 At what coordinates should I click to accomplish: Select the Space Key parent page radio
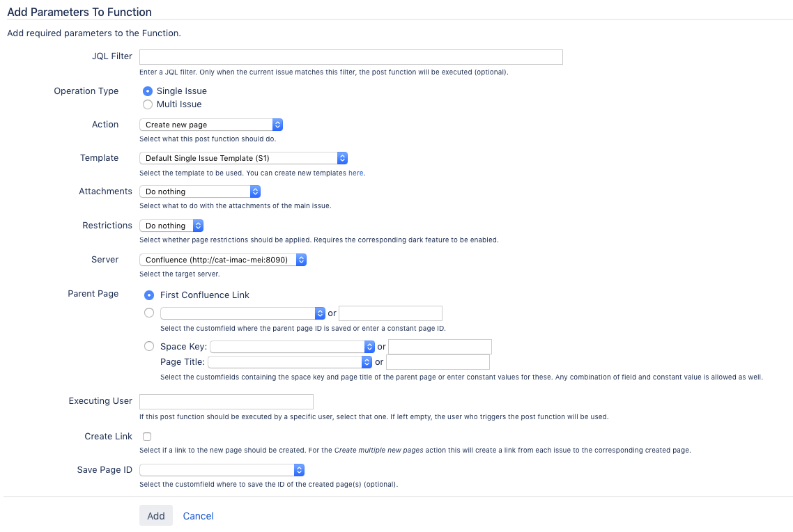tap(149, 346)
